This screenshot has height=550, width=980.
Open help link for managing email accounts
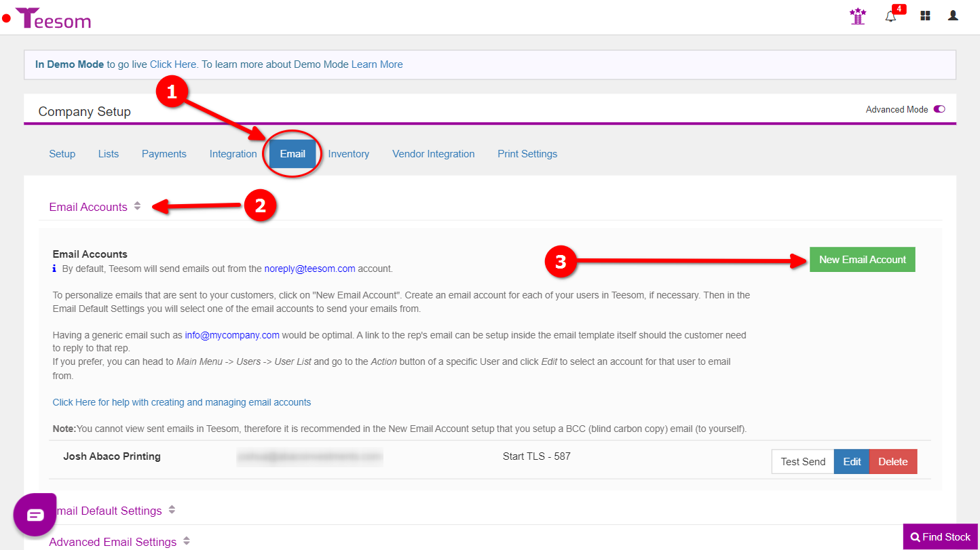point(182,402)
